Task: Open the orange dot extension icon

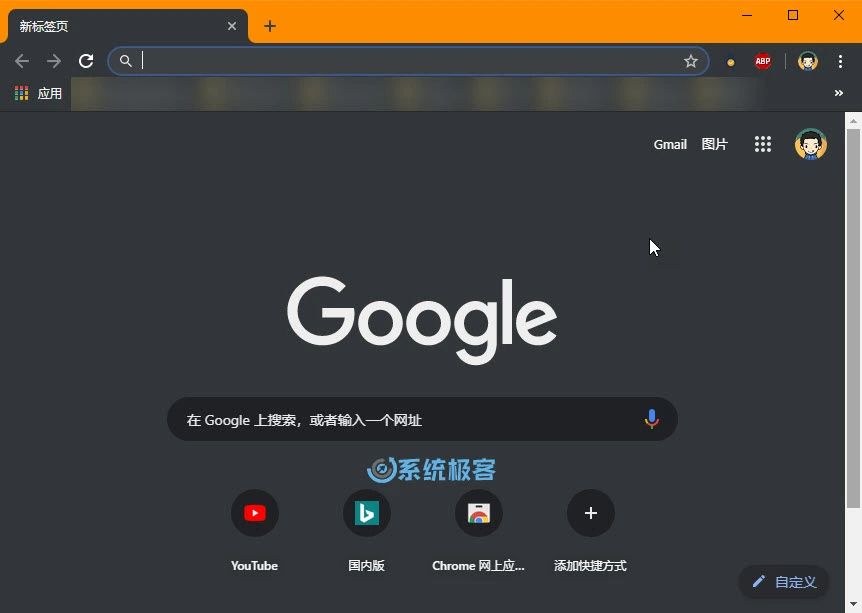Action: tap(731, 62)
